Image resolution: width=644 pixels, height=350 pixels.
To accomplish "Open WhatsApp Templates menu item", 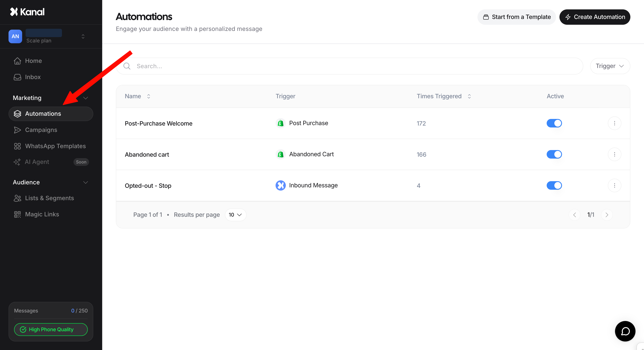I will pos(55,146).
